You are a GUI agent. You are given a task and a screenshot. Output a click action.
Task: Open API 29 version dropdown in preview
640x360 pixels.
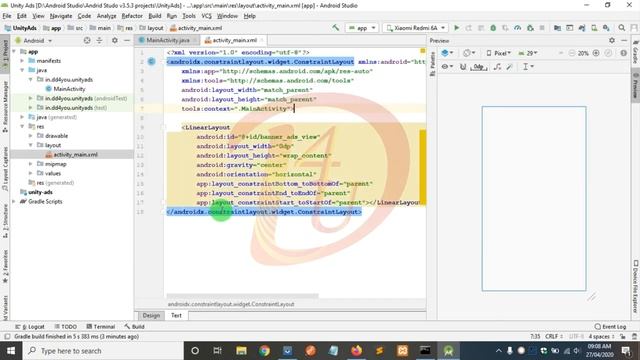528,53
